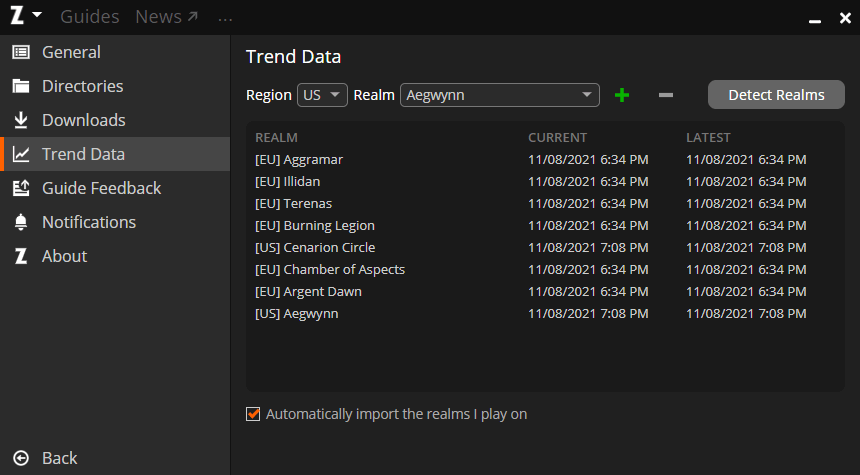Viewport: 860px width, 475px height.
Task: Add realm with the green plus icon
Action: 621,95
